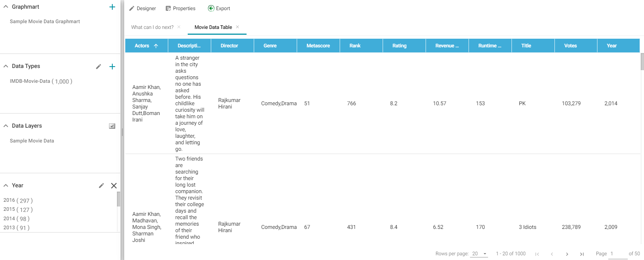Viewport: 644px width, 260px height.
Task: Click the '3 Idiots' title cell
Action: (x=527, y=227)
